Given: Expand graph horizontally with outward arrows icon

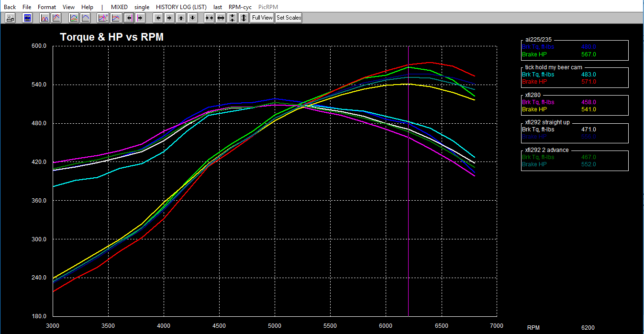Looking at the screenshot, I should tap(221, 18).
